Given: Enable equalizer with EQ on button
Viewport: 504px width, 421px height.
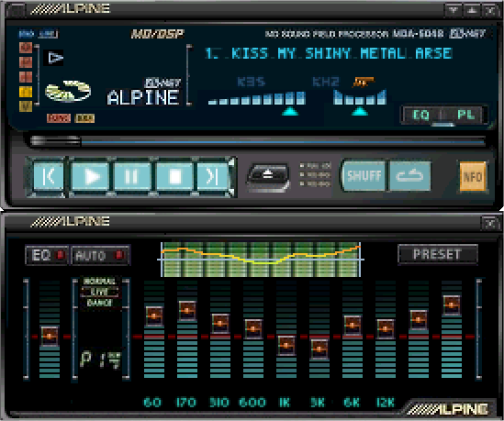Looking at the screenshot, I should click(47, 255).
